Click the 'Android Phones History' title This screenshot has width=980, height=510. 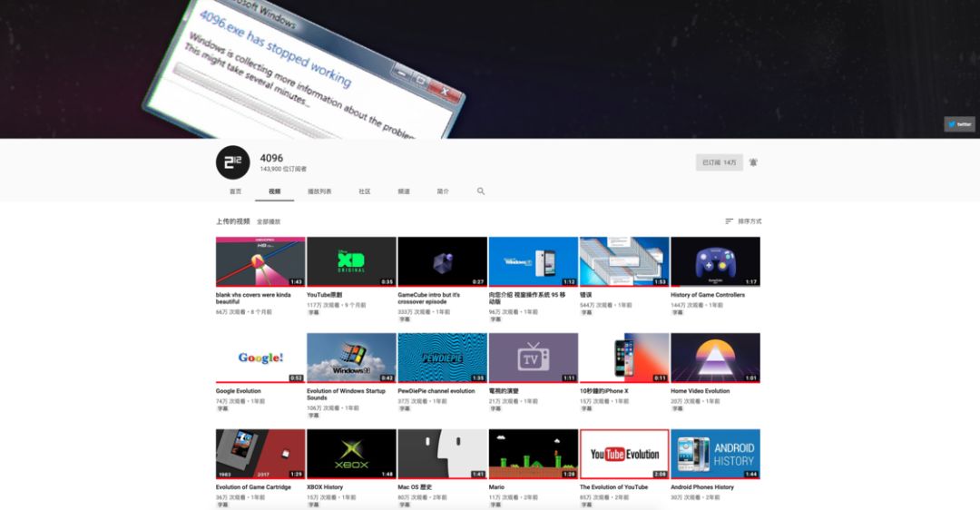(701, 487)
